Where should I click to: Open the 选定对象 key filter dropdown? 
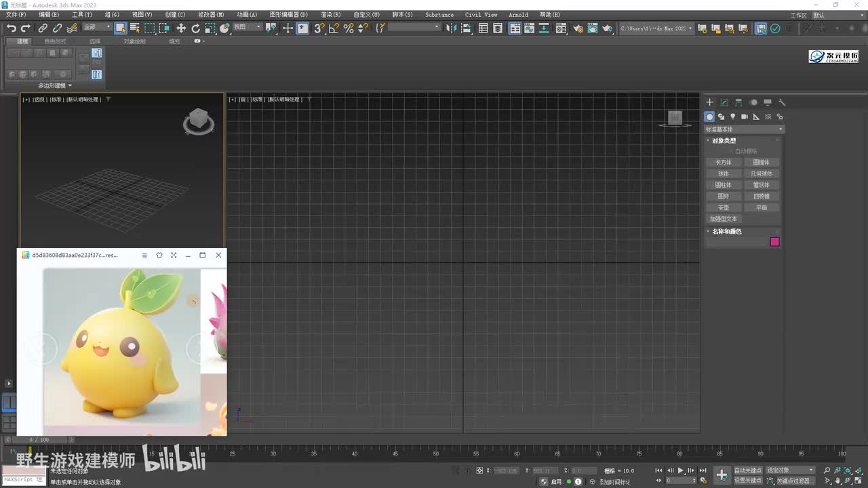(791, 470)
